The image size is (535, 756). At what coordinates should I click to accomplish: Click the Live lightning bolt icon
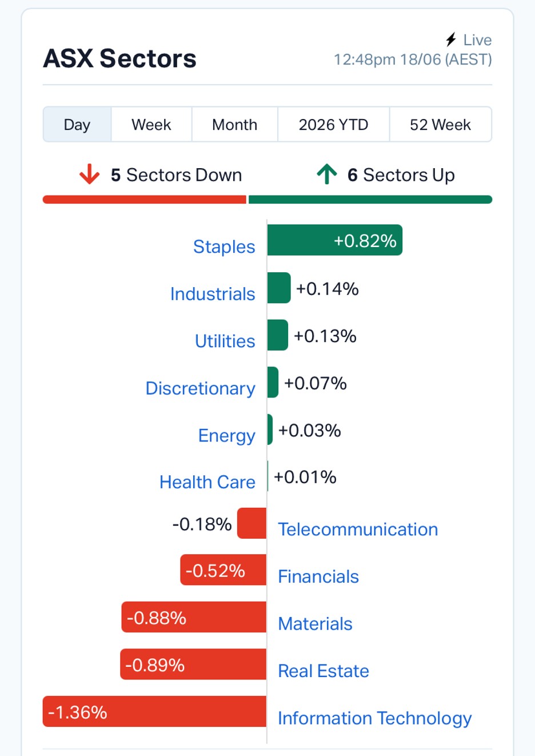coord(451,39)
